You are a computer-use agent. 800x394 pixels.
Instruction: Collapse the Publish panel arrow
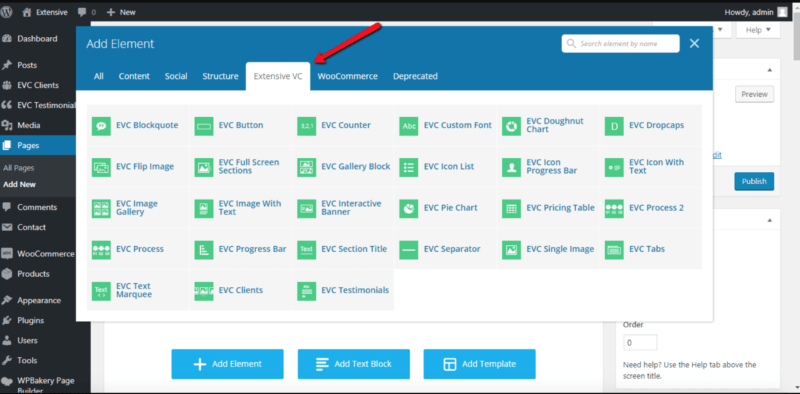point(770,70)
